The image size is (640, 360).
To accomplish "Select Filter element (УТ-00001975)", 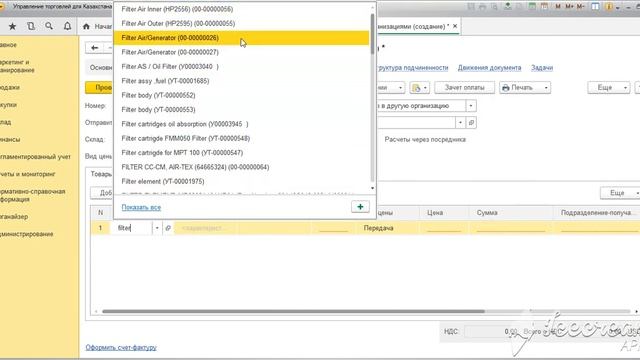I will point(242,181).
